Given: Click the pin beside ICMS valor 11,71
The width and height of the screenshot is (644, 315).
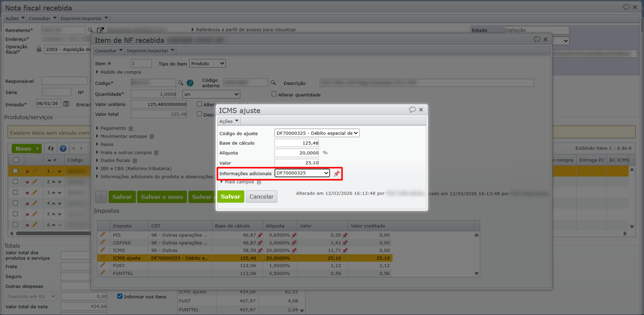Looking at the screenshot, I should pyautogui.click(x=345, y=250).
